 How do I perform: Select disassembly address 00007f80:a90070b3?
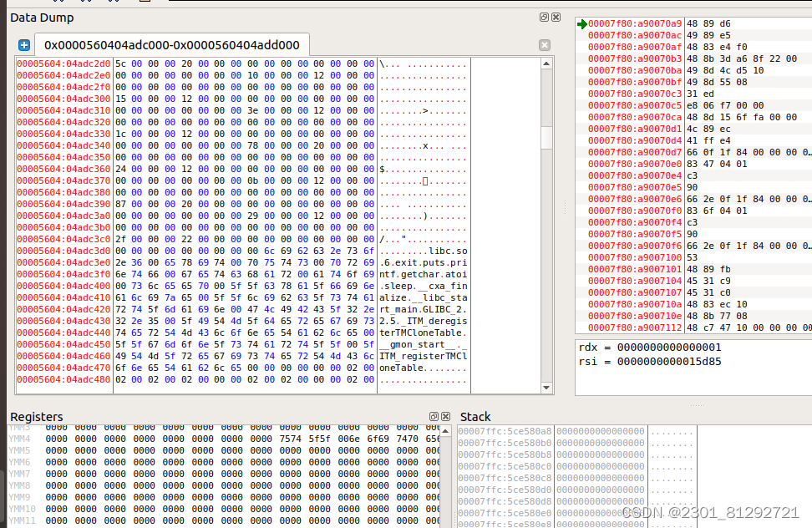click(x=635, y=58)
